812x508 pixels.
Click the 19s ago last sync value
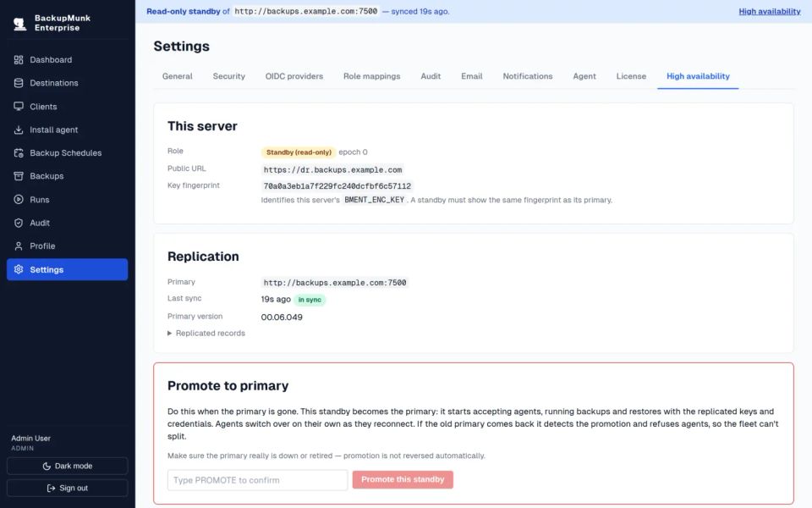pos(276,300)
